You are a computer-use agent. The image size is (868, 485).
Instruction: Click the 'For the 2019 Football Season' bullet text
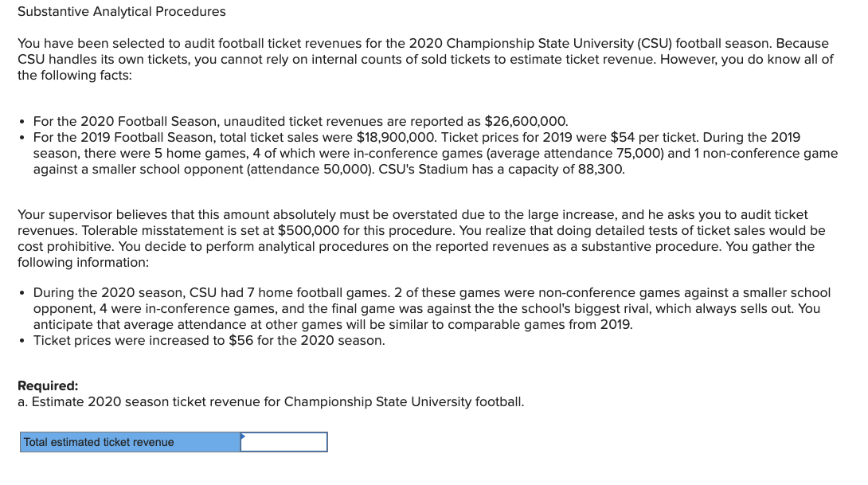[x=126, y=138]
